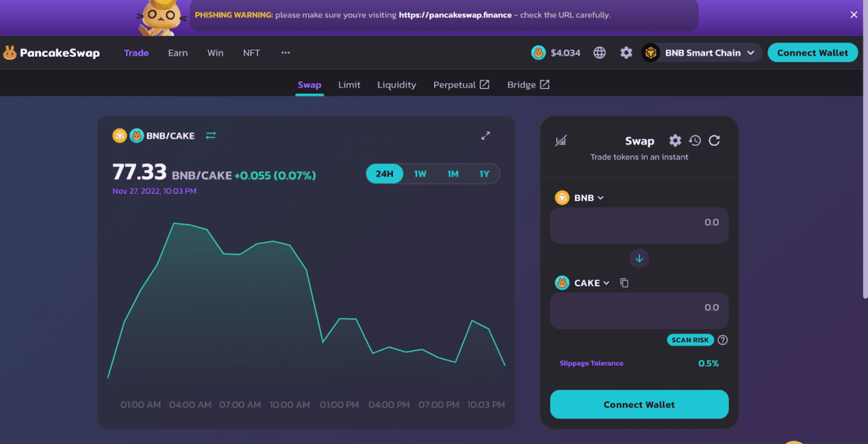868x444 pixels.
Task: Click the BNB icon in chart header
Action: point(119,135)
